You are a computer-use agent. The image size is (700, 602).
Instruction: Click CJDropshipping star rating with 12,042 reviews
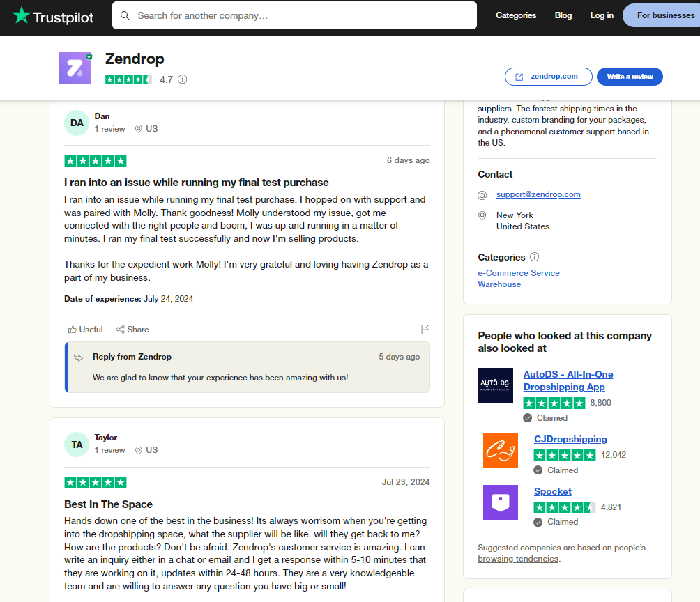pos(565,455)
